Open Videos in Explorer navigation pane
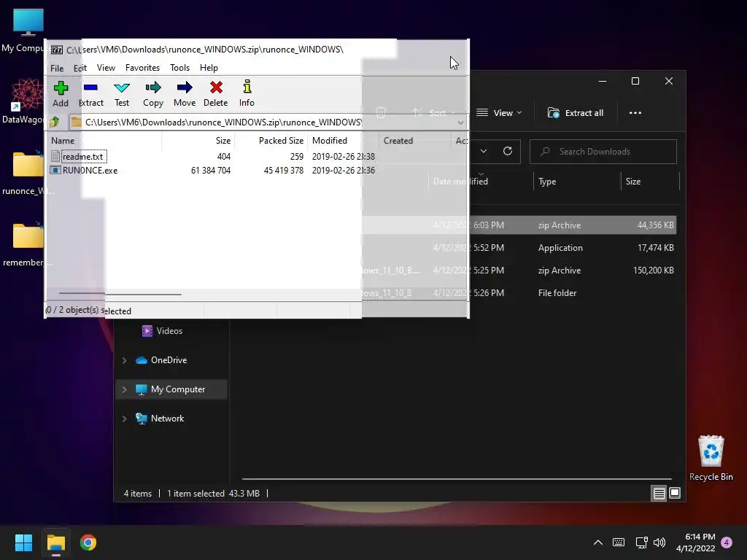This screenshot has height=560, width=747. coord(163,331)
